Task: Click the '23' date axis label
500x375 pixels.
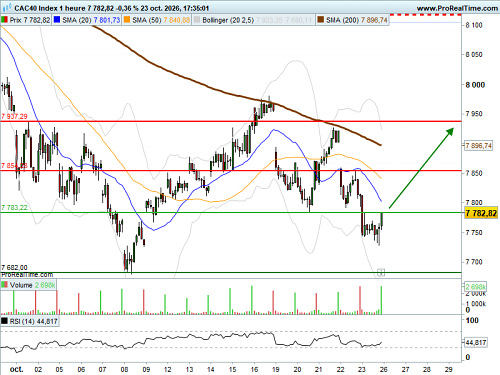Action: pyautogui.click(x=362, y=369)
